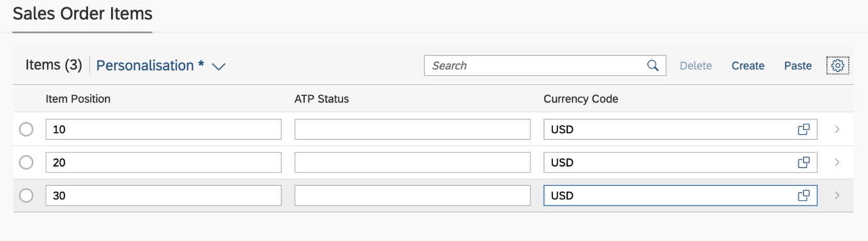Expand the Personalisation variant dropdown arrow
The width and height of the screenshot is (868, 241).
pos(219,66)
